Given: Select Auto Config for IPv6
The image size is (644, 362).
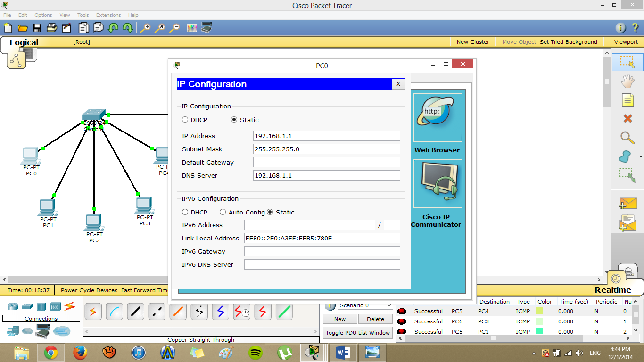Looking at the screenshot, I should point(223,212).
